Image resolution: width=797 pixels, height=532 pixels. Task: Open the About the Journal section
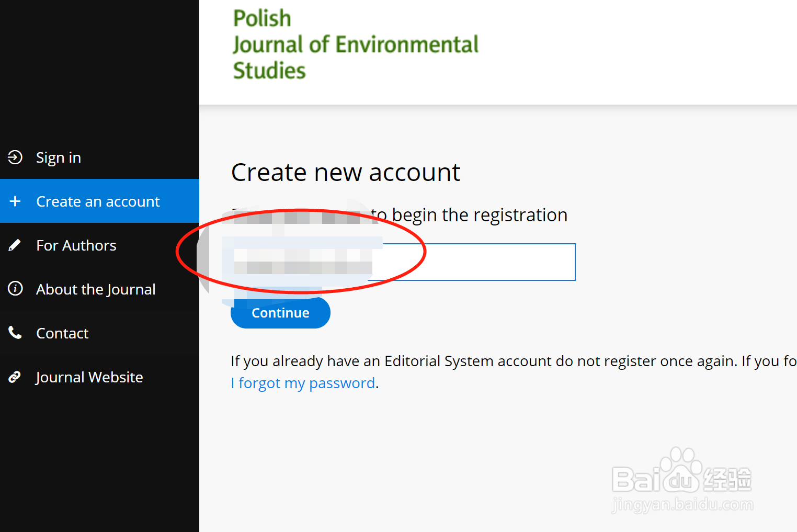click(96, 289)
